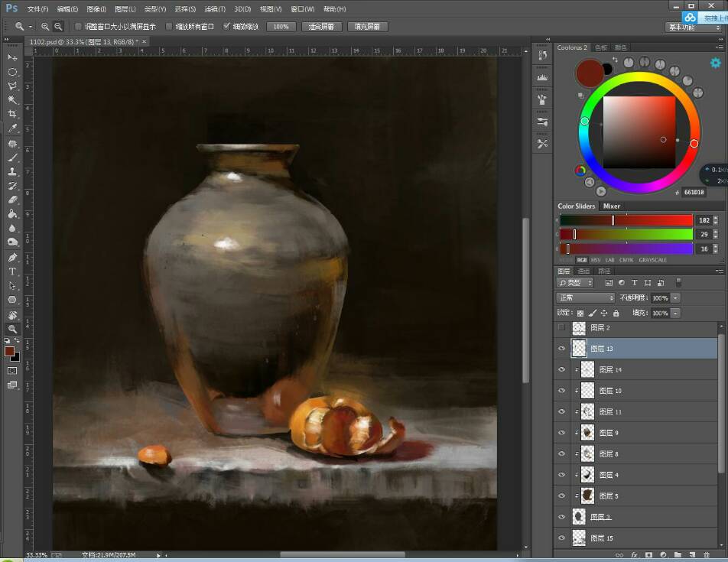Toggle layer filtering switch on/off

[678, 282]
